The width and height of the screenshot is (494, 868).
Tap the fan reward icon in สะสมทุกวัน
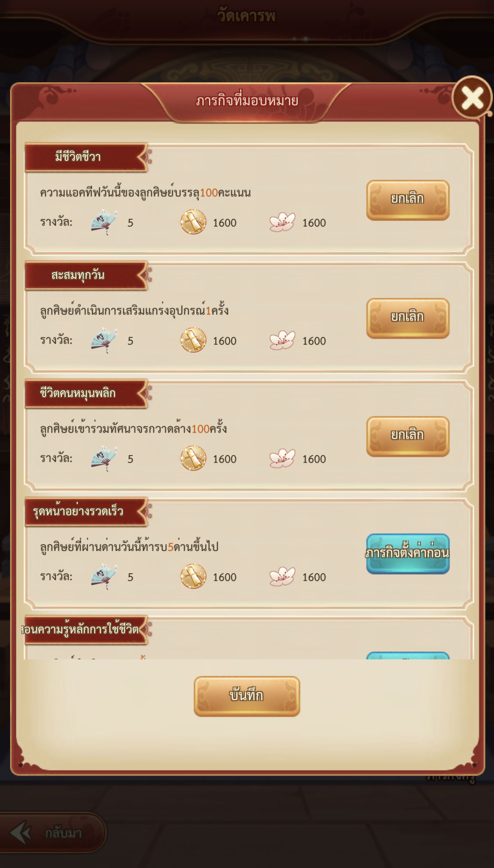tap(105, 340)
